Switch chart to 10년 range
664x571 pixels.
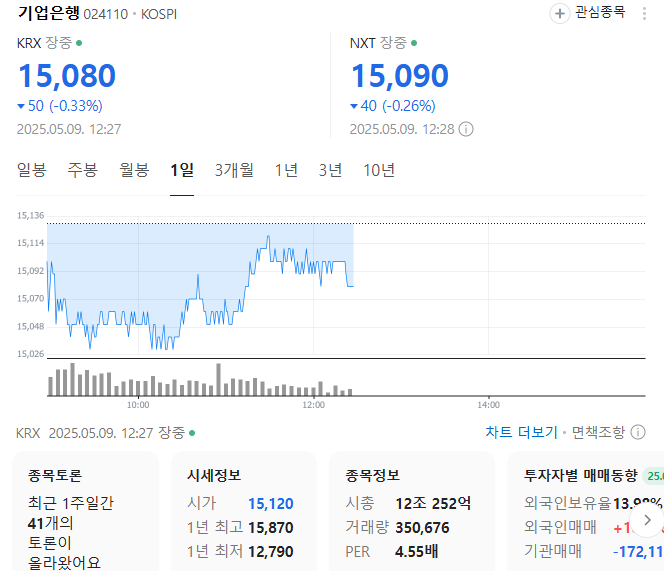tap(379, 170)
